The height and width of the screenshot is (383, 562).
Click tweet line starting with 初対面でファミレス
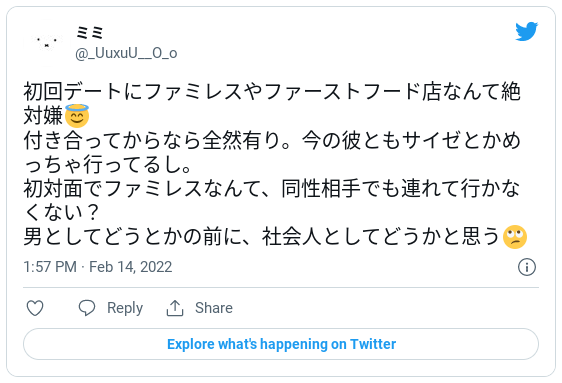(272, 188)
